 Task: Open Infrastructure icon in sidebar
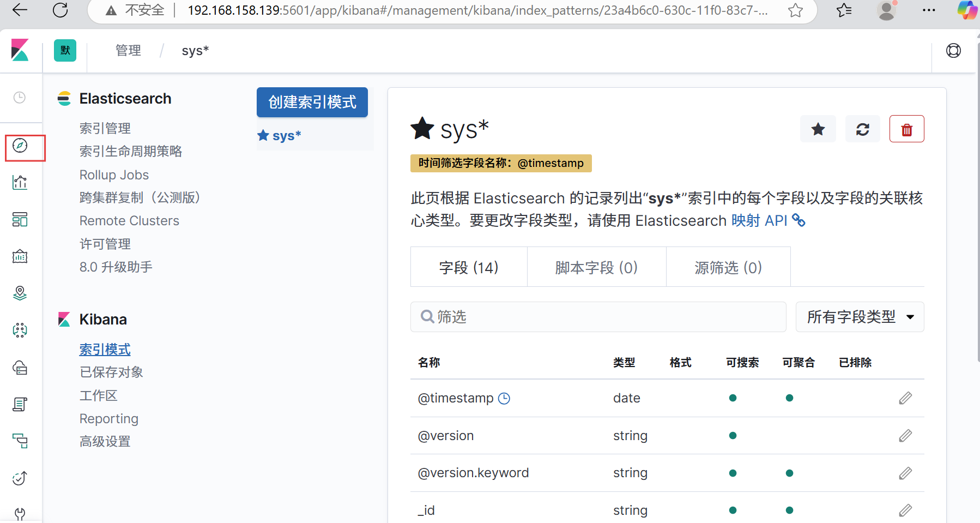[20, 368]
